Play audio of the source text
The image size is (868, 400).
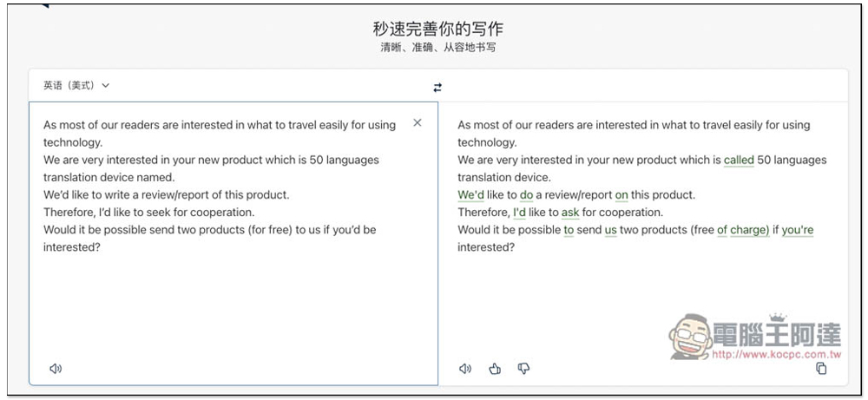click(x=56, y=369)
